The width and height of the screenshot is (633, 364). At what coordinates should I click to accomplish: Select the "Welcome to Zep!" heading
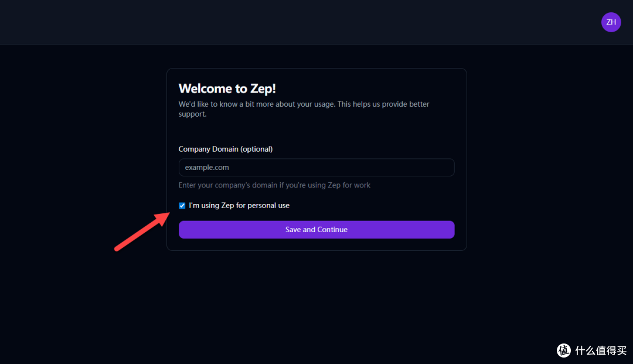point(227,89)
